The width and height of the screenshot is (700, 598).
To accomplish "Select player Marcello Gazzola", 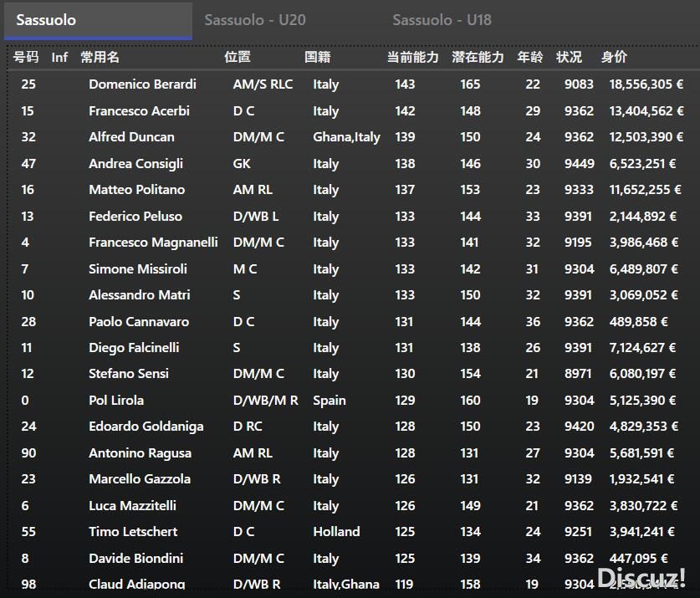I will (x=140, y=479).
